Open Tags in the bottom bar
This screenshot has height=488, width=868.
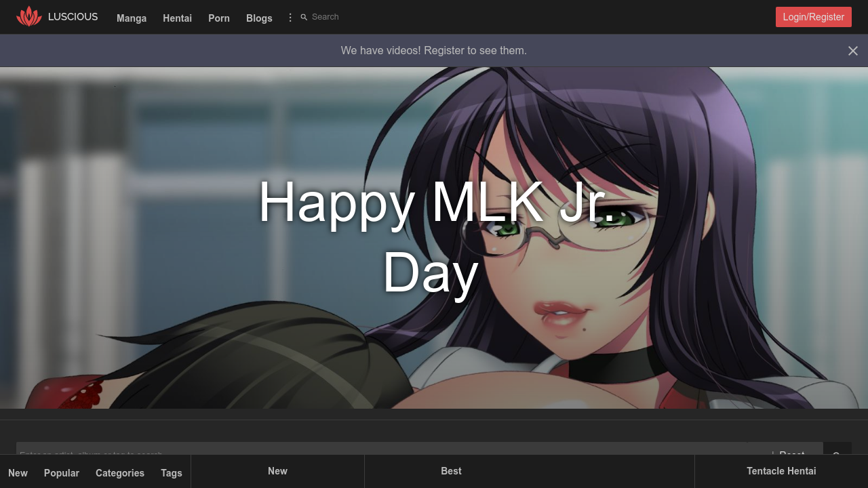point(172,473)
